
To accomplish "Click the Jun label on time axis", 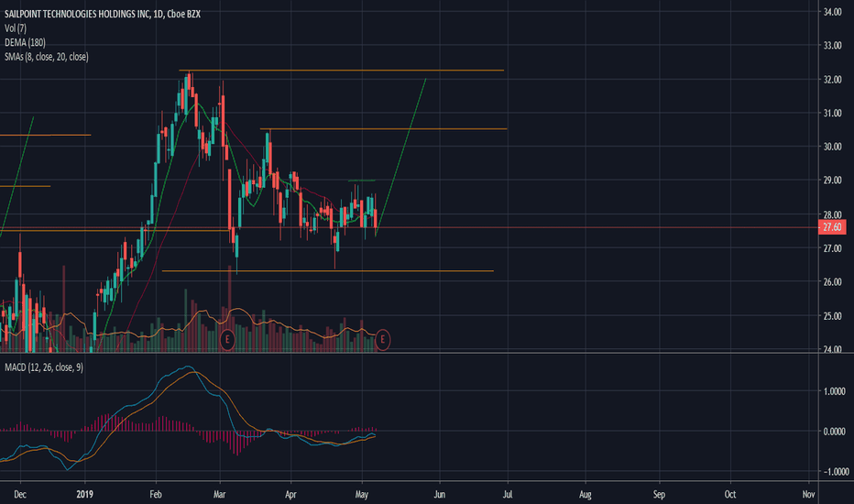I will click(x=440, y=495).
